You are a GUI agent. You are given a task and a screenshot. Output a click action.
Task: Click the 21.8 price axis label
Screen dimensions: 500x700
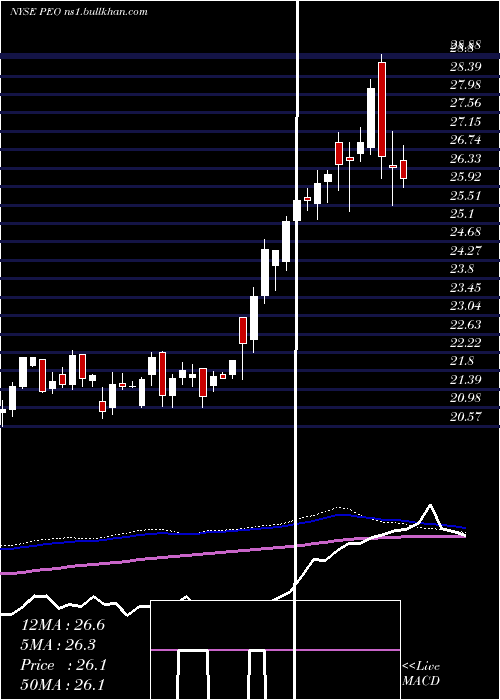(462, 361)
